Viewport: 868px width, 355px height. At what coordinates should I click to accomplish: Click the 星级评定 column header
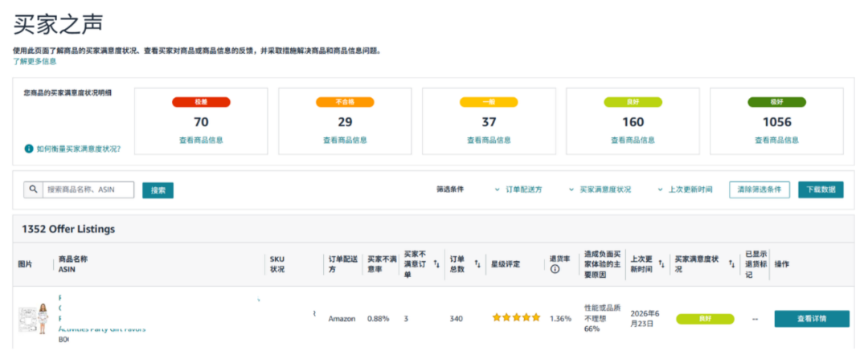point(506,264)
